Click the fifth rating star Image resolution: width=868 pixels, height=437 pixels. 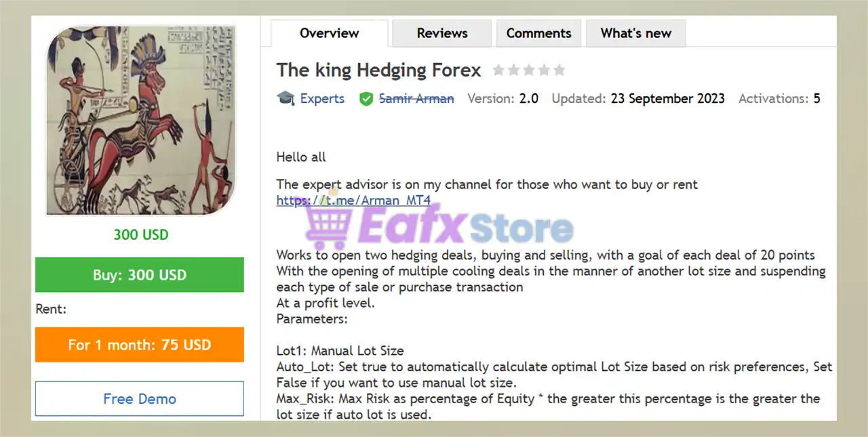point(559,70)
